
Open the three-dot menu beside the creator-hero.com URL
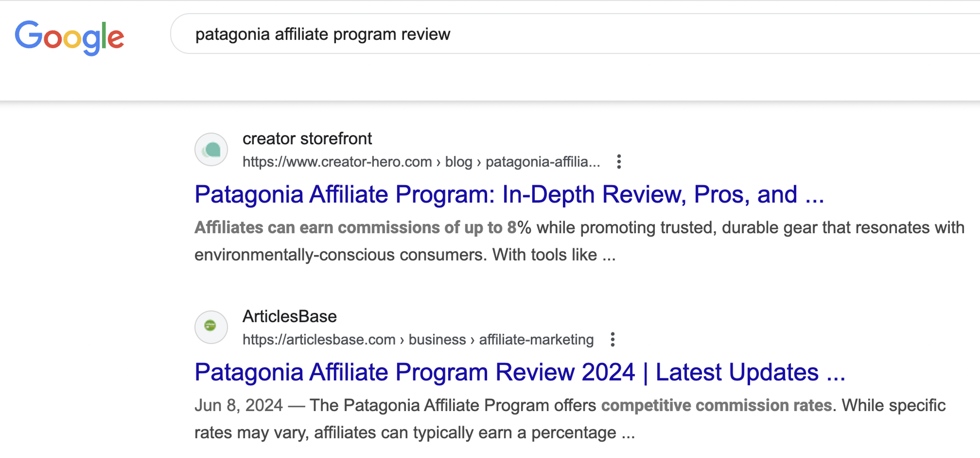619,162
